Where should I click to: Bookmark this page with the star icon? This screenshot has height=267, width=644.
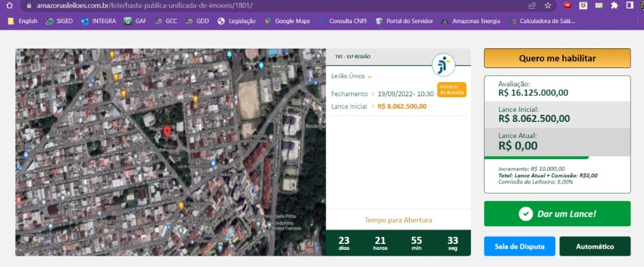tap(547, 5)
